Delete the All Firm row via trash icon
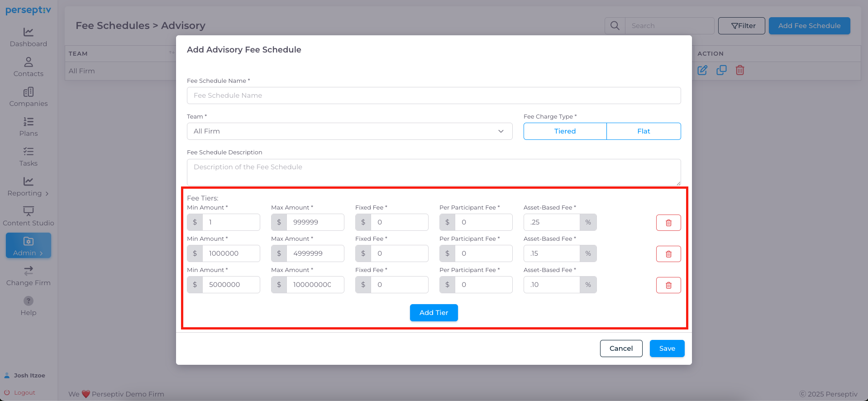Screen dimensions: 868x401 point(740,70)
